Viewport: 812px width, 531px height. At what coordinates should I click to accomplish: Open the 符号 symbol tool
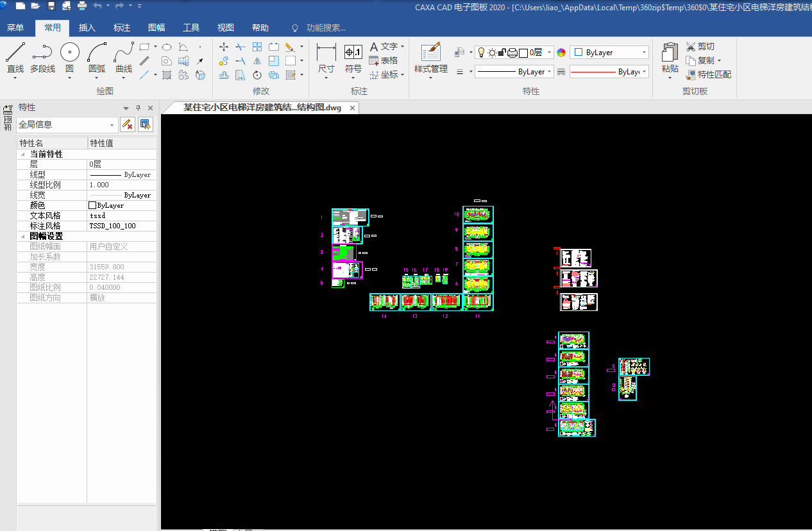click(x=353, y=58)
